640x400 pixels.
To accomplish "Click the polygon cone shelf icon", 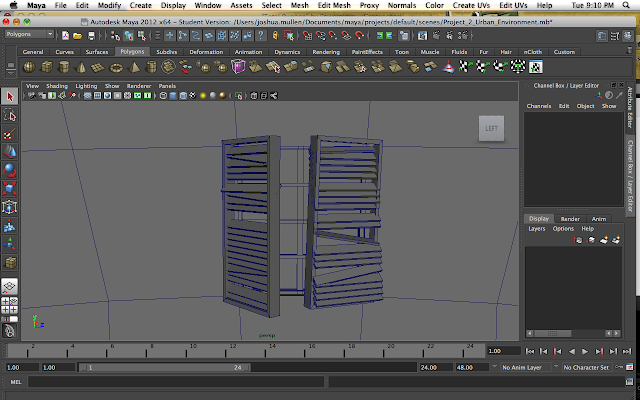I will click(81, 67).
